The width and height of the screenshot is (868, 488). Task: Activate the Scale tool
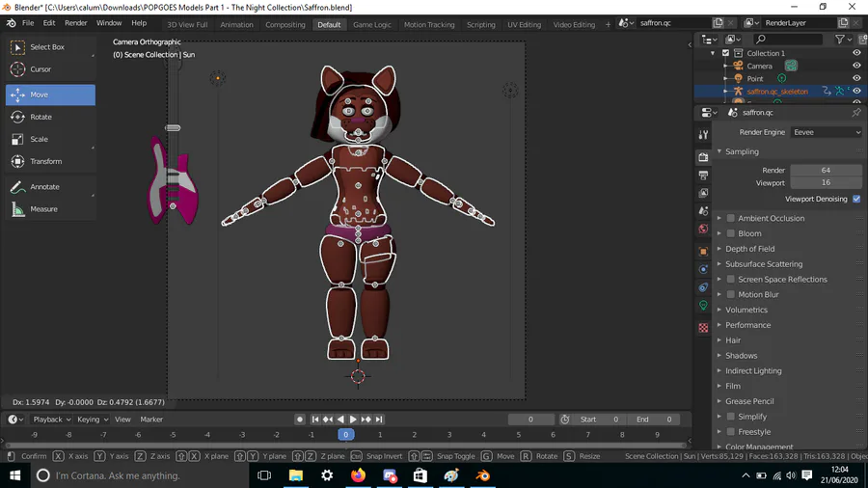click(x=50, y=139)
